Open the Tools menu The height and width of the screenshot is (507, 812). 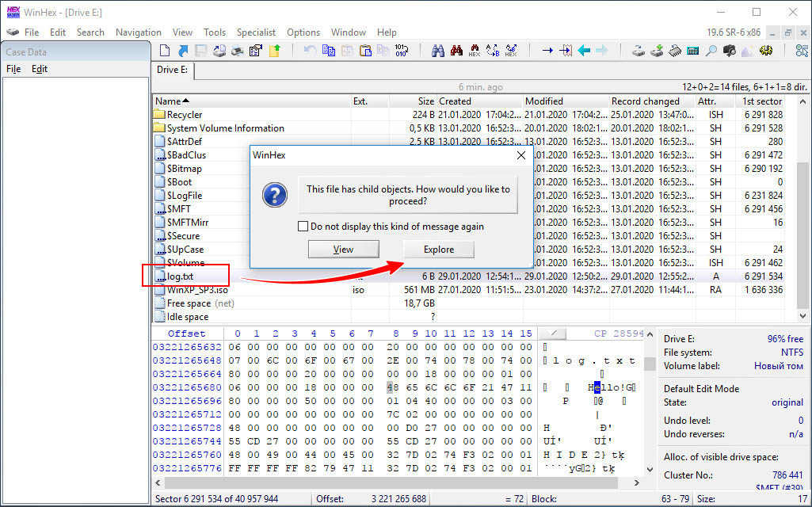[215, 32]
